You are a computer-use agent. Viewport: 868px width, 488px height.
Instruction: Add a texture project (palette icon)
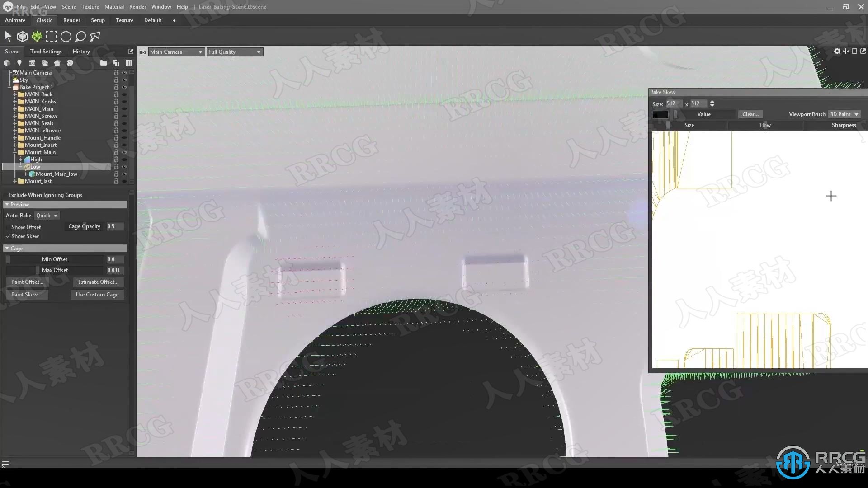[x=70, y=63]
